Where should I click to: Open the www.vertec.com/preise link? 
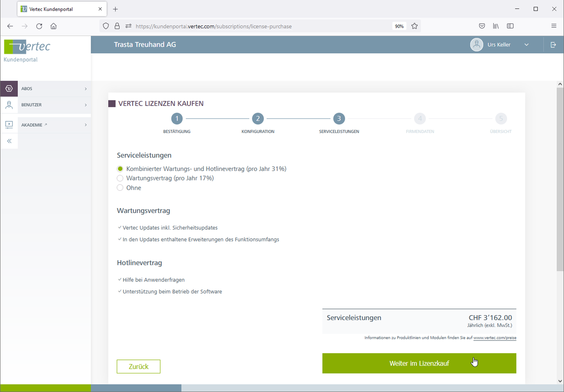pos(495,338)
